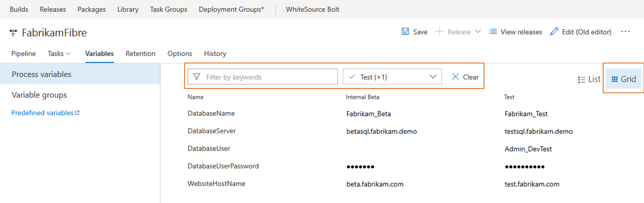644x203 pixels.
Task: Expand the Tasks tab chevron
Action: (x=68, y=54)
